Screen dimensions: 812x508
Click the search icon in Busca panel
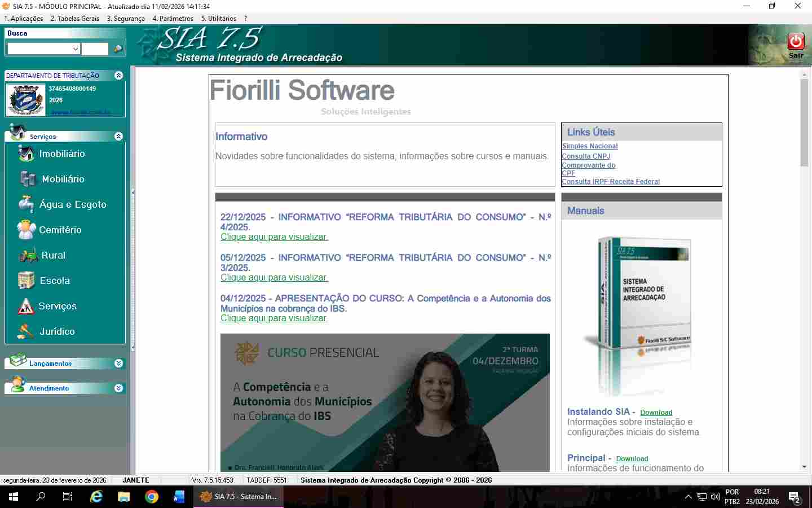[x=118, y=49]
